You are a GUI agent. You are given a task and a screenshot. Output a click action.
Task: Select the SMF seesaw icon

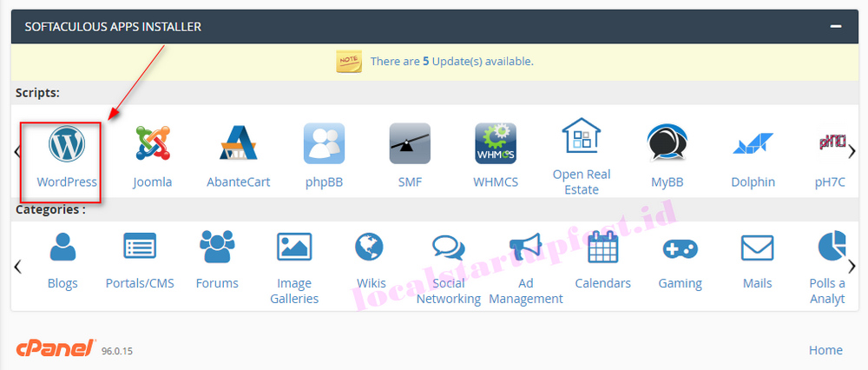click(x=410, y=143)
